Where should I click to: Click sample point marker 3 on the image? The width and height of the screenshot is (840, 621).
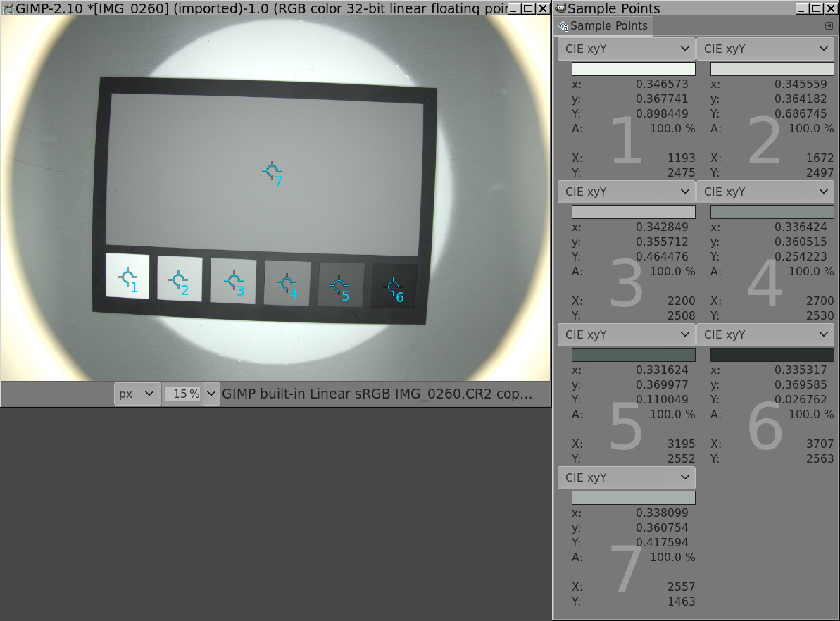[234, 280]
